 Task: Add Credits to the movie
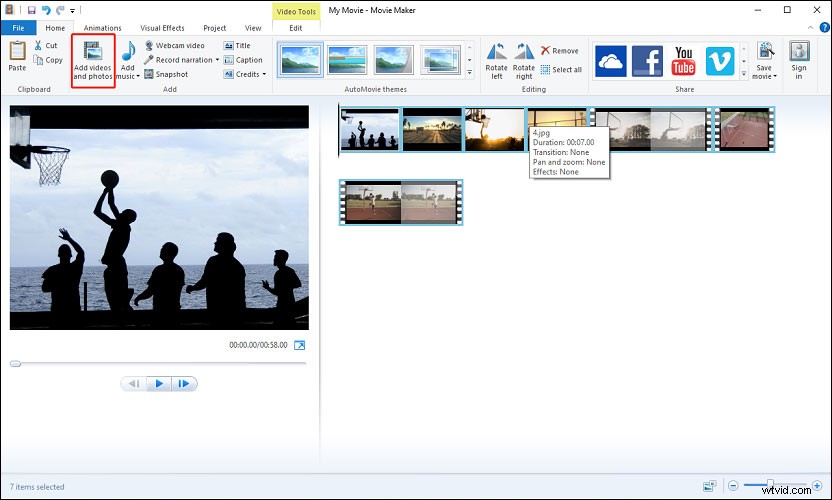tap(241, 74)
